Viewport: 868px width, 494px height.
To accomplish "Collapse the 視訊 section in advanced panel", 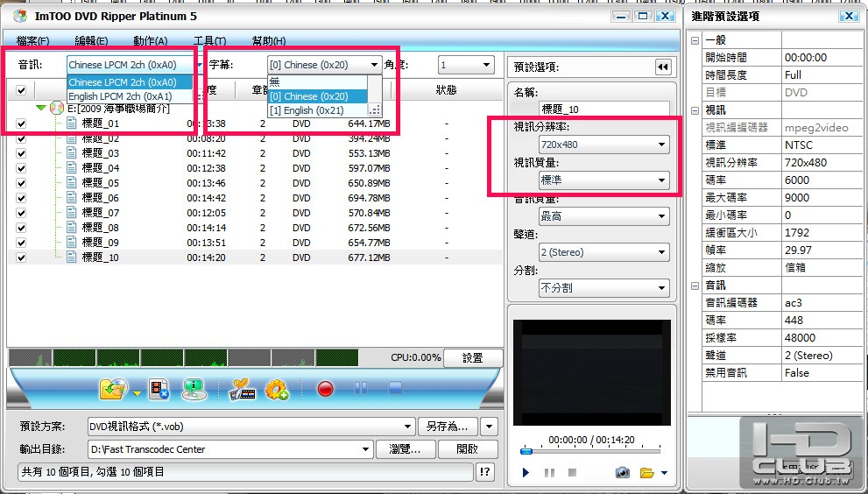I will (695, 110).
